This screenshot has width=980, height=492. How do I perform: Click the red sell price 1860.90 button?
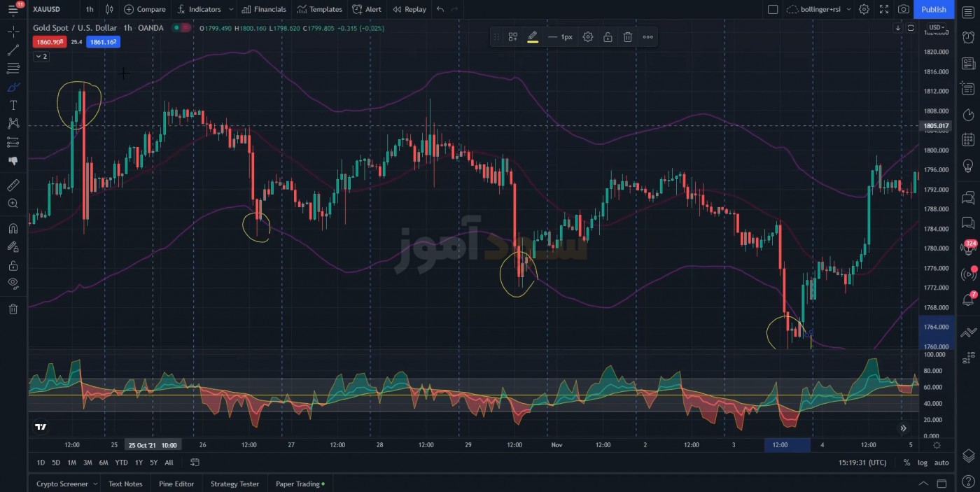[49, 42]
